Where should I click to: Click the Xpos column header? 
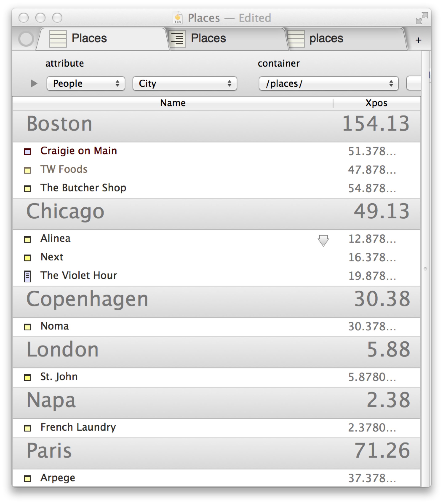(x=376, y=103)
